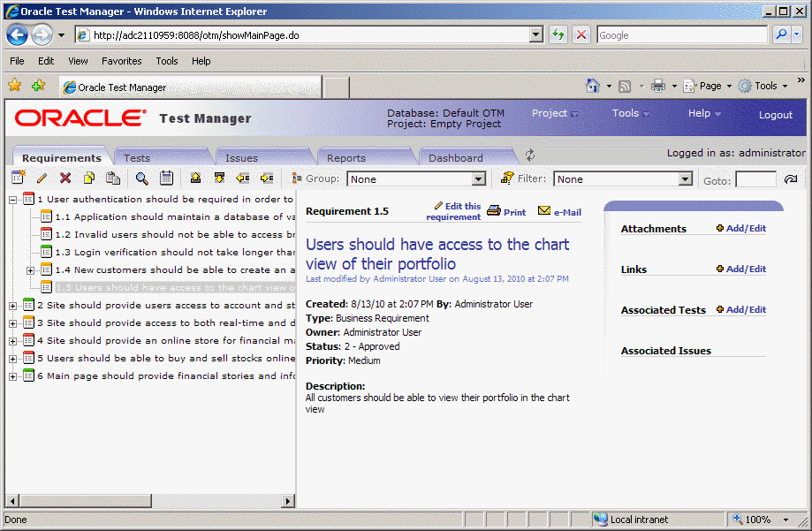Open the browser File menu
This screenshot has width=812, height=531.
[17, 61]
